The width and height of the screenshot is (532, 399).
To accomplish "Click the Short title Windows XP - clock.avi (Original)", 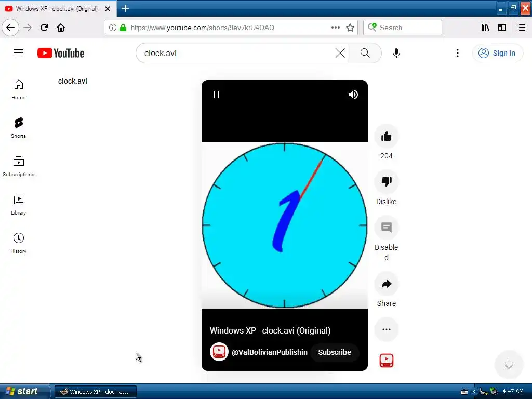I will click(x=270, y=330).
